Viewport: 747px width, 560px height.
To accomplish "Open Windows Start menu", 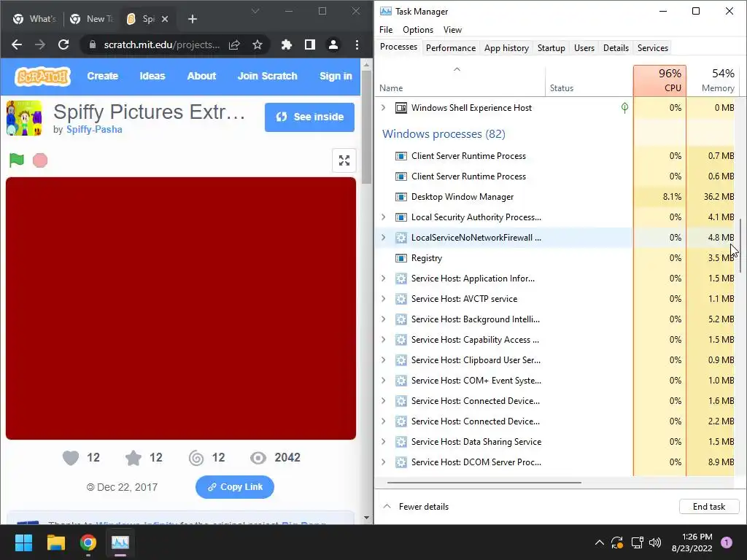I will coord(23,542).
